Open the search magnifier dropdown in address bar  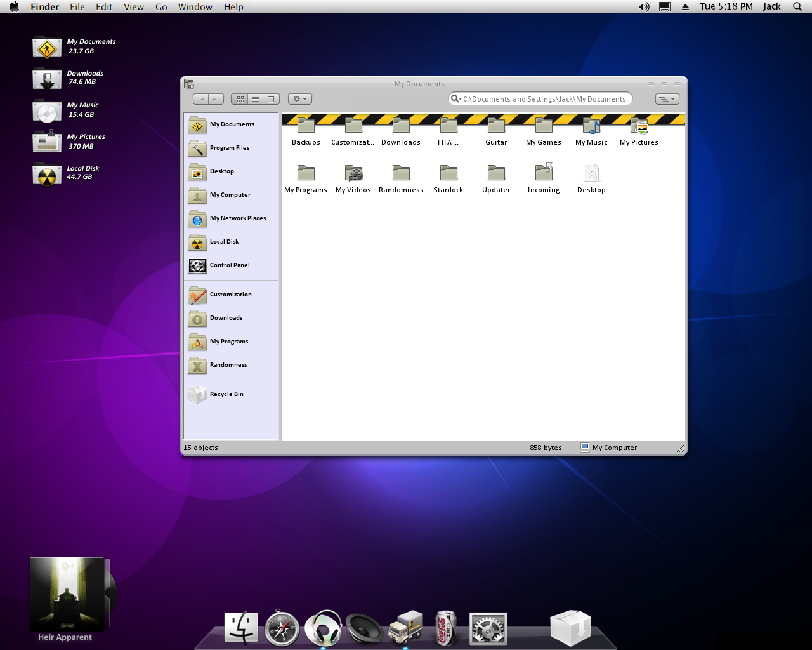(x=456, y=99)
